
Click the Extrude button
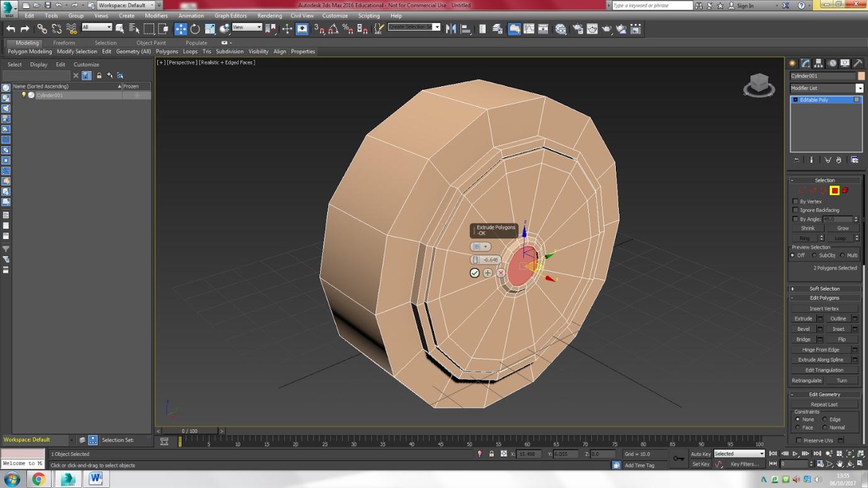pos(803,319)
